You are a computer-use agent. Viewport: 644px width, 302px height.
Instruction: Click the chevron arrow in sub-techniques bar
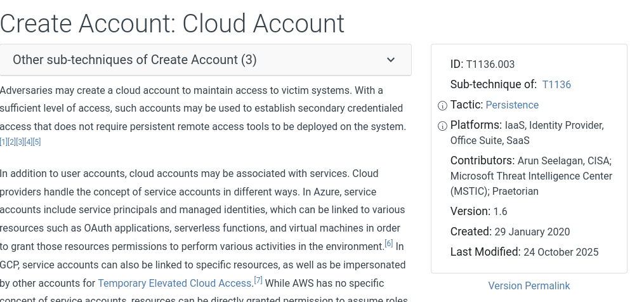tap(391, 60)
